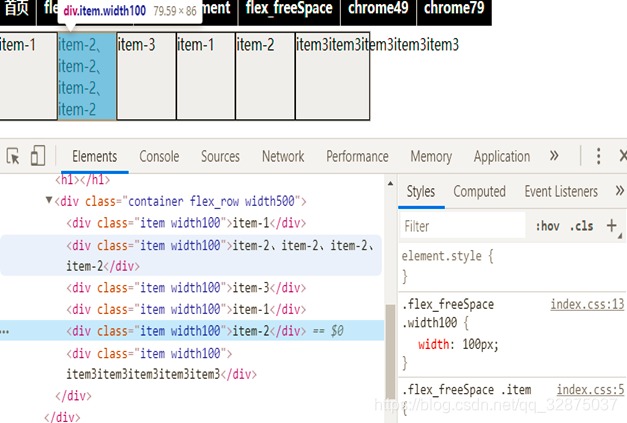Toggle the .cls class editor
The height and width of the screenshot is (423, 627).
pos(581,226)
